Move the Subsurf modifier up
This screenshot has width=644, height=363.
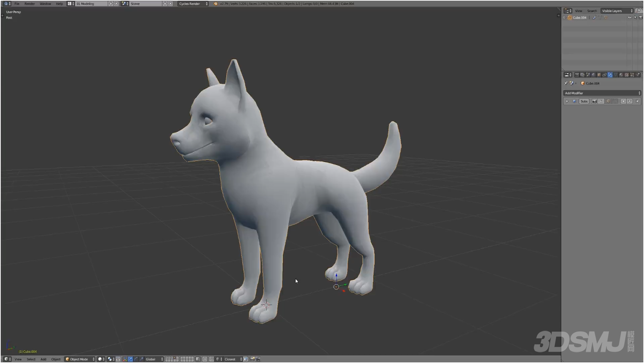[623, 101]
